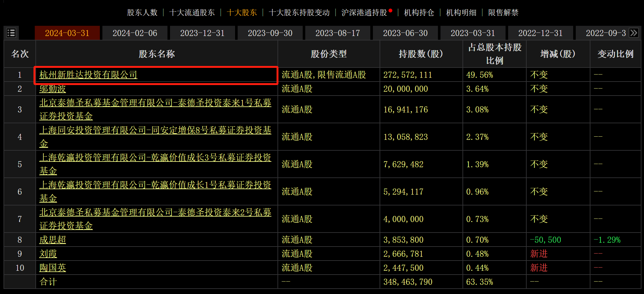Select report date 2023-12-31

(203, 33)
